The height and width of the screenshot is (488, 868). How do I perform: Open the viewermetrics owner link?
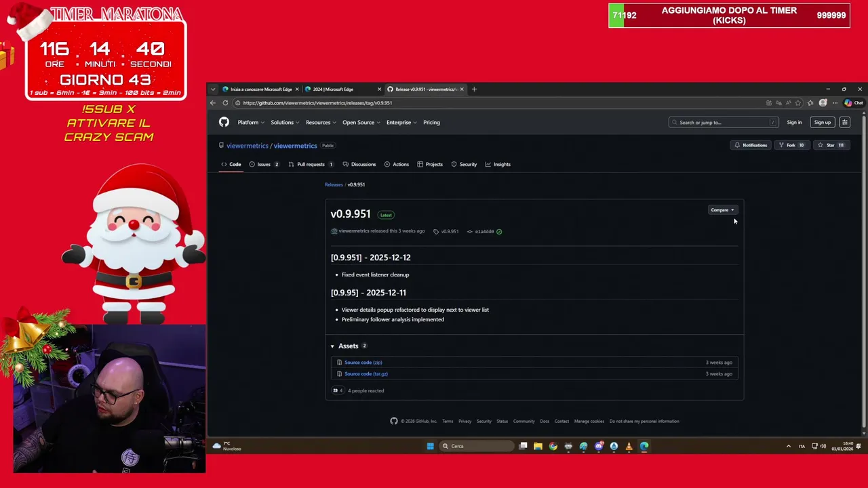click(248, 146)
